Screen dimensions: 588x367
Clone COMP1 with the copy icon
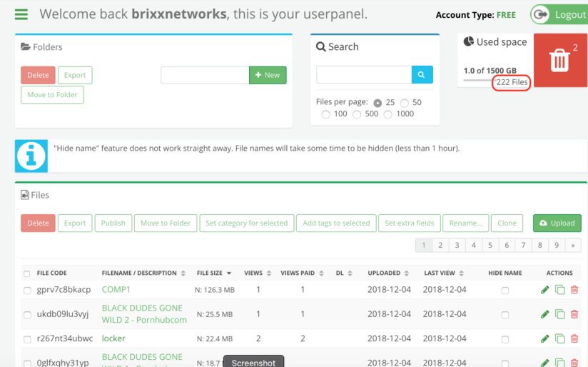[x=560, y=290]
